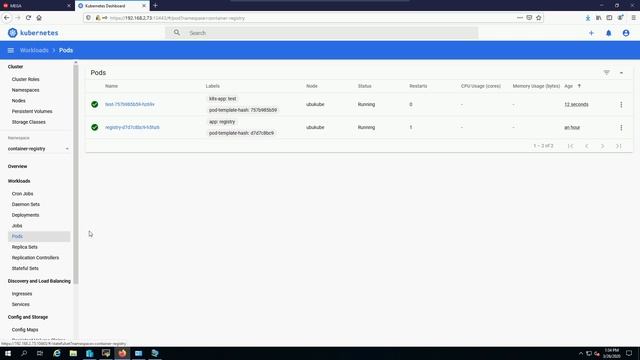Image resolution: width=640 pixels, height=360 pixels.
Task: Open the page actions ellipsis in address bar
Action: pyautogui.click(x=520, y=18)
